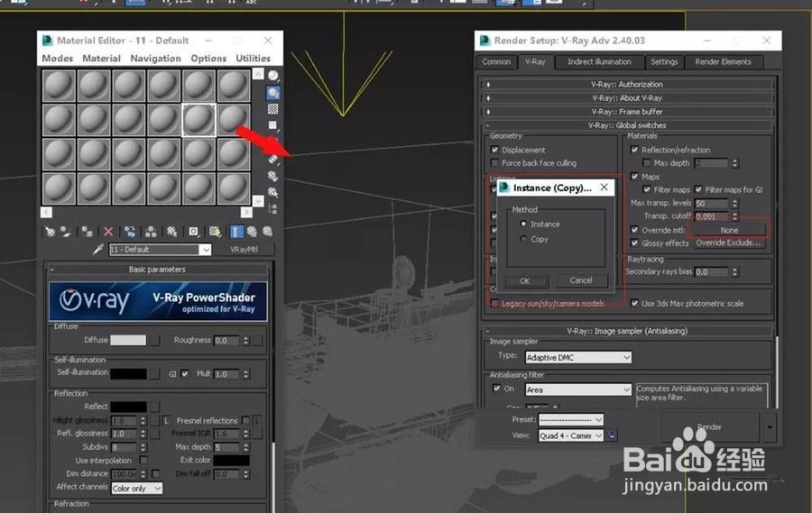Click VRayMtl material type button
The height and width of the screenshot is (513, 812).
[244, 250]
